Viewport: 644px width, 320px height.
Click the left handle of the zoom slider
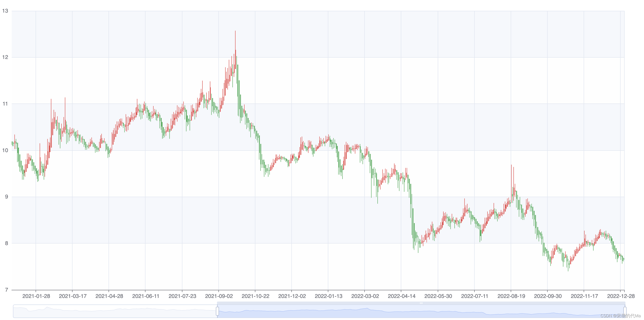[x=217, y=311]
